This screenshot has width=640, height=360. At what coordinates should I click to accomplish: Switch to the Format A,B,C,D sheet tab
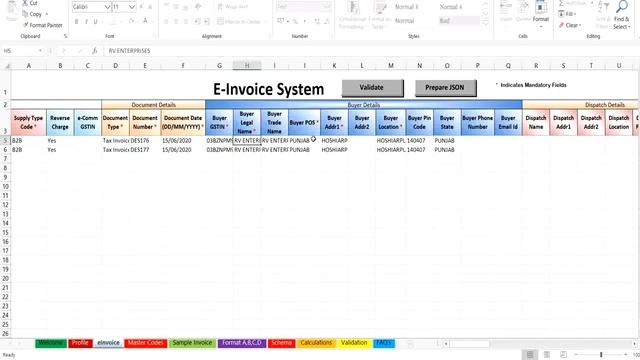[242, 343]
